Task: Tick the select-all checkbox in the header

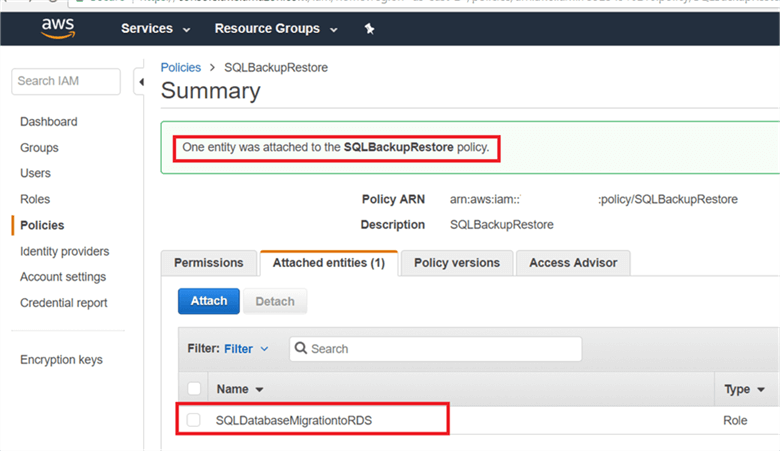Action: tap(194, 388)
